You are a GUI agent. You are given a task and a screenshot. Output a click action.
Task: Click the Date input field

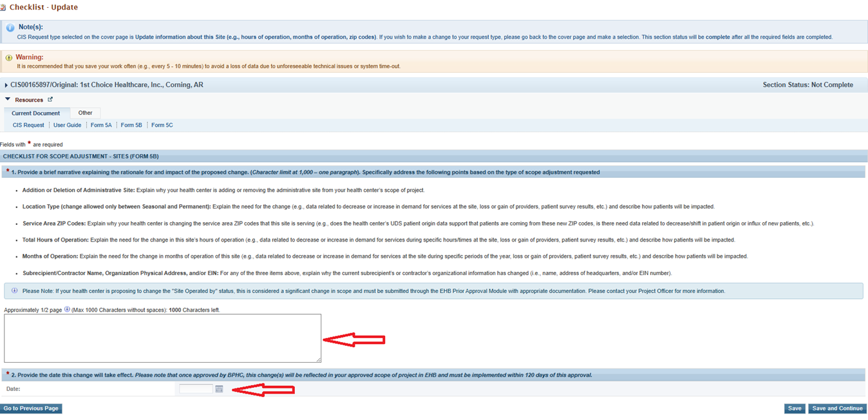point(196,389)
